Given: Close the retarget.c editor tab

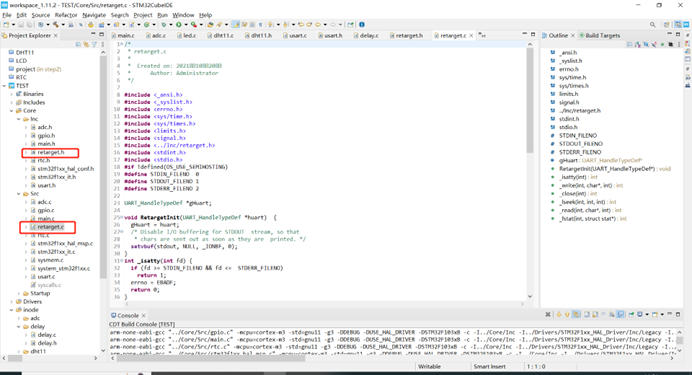Looking at the screenshot, I should [x=471, y=35].
